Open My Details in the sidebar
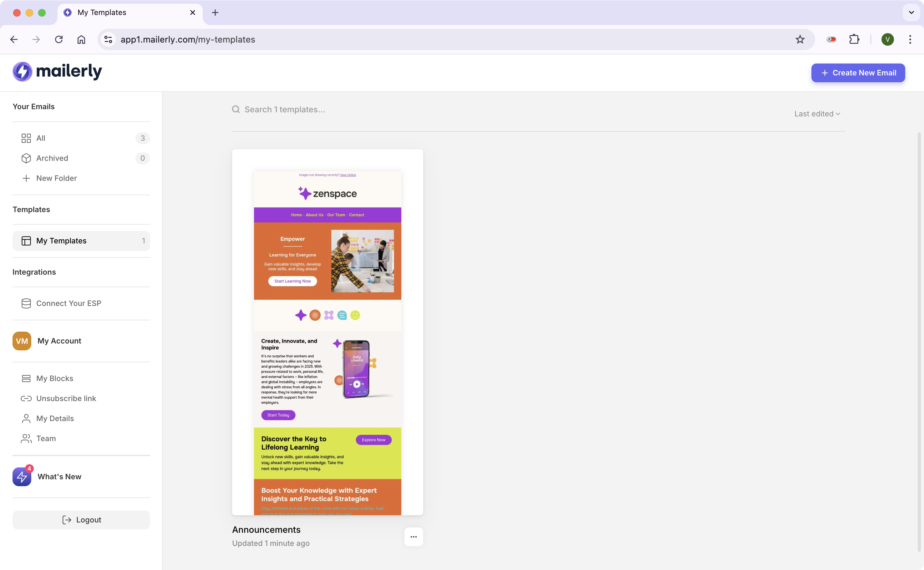The width and height of the screenshot is (924, 570). tap(55, 419)
